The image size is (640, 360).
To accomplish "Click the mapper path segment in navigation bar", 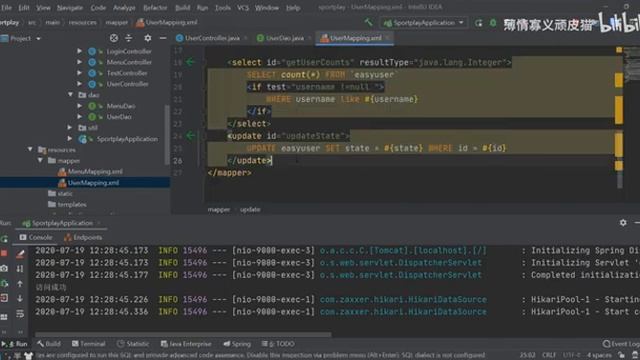I will pos(117,23).
